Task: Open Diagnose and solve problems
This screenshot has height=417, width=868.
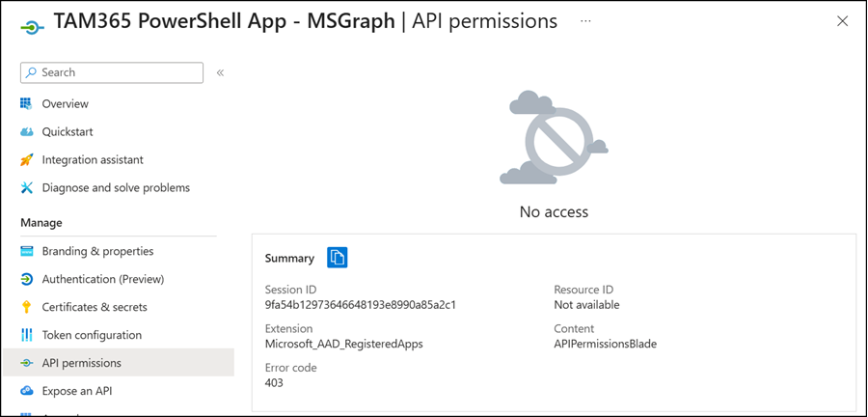Action: [119, 187]
